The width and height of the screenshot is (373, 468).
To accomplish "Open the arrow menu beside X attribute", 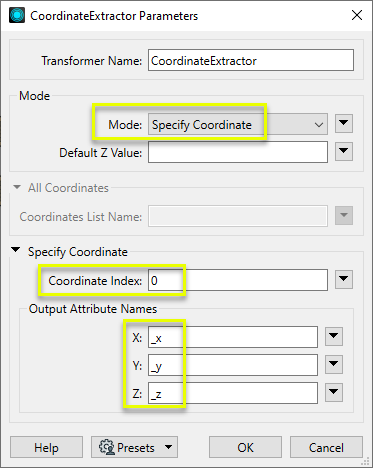I will pos(334,337).
